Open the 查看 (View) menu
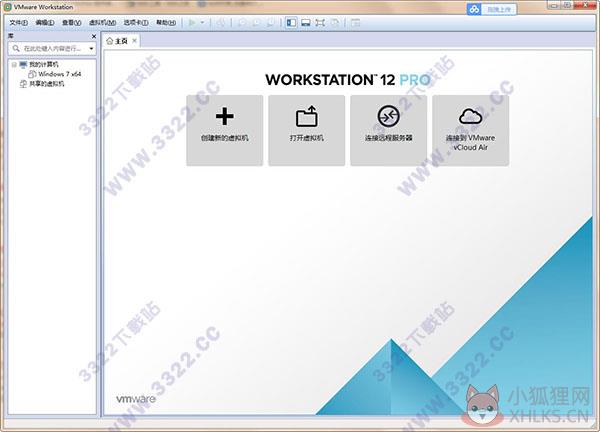The image size is (600, 432). click(72, 23)
